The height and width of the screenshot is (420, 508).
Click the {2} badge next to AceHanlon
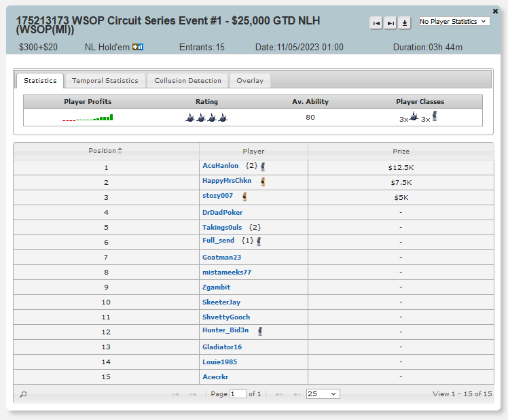point(251,166)
